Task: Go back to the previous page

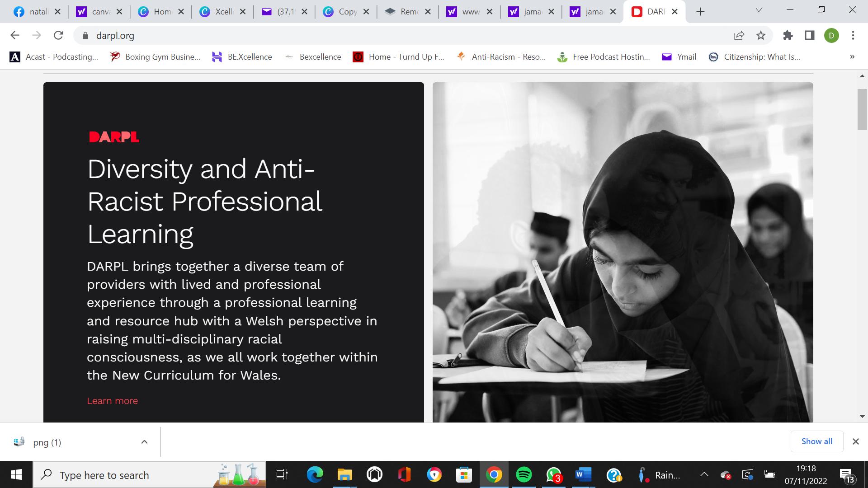Action: (15, 35)
